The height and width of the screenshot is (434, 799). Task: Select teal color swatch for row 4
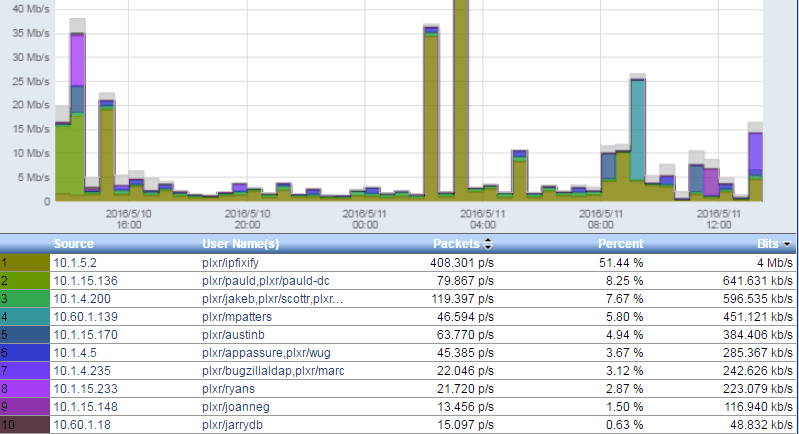tap(25, 317)
